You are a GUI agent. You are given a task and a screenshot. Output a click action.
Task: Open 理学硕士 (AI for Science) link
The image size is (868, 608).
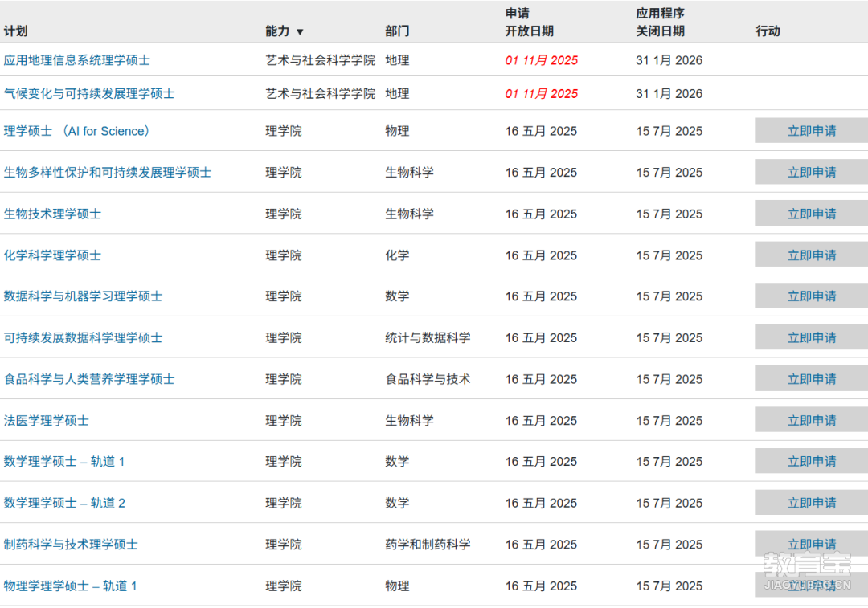coord(77,131)
